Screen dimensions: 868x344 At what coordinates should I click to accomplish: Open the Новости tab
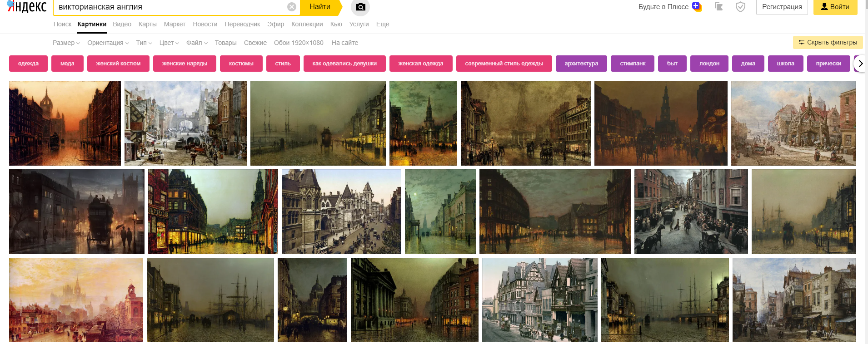[205, 24]
